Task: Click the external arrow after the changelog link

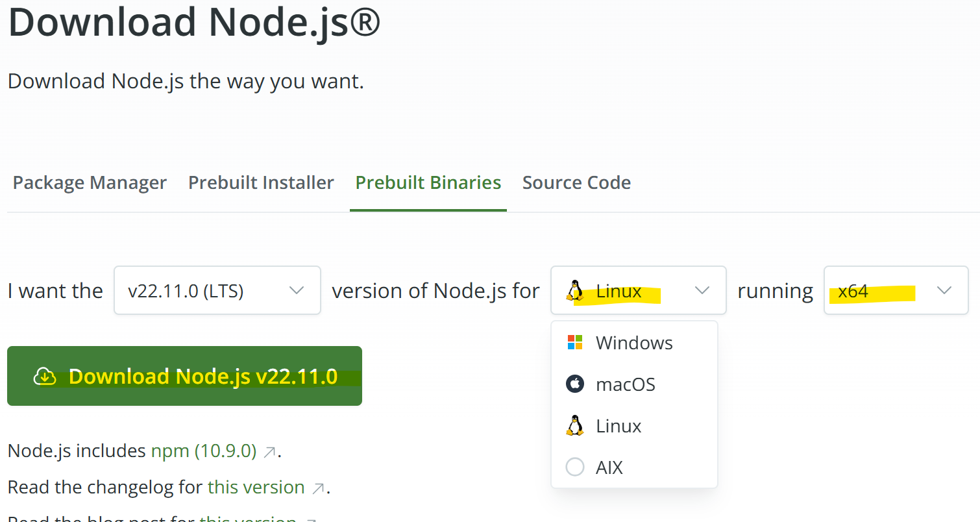Action: tap(318, 488)
